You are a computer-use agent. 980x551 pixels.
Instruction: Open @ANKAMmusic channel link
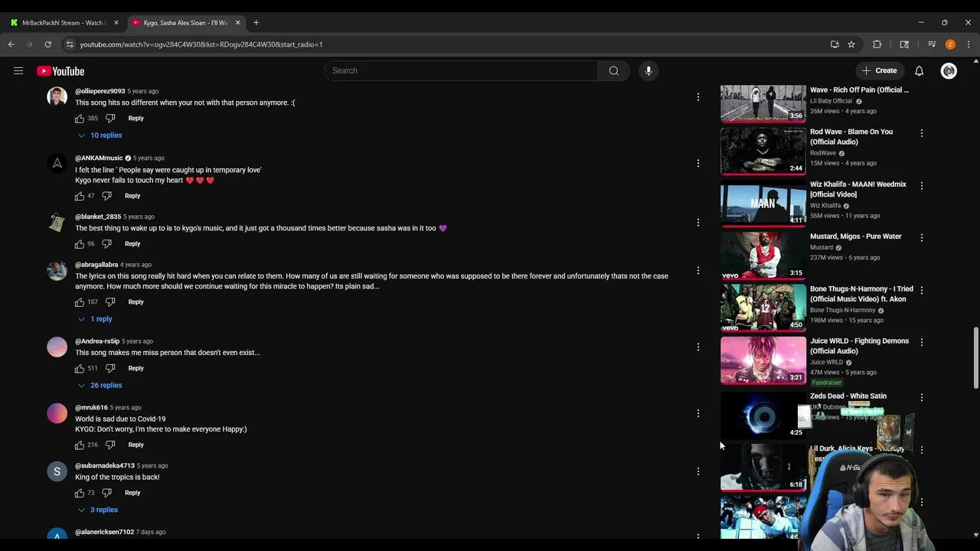tap(99, 158)
